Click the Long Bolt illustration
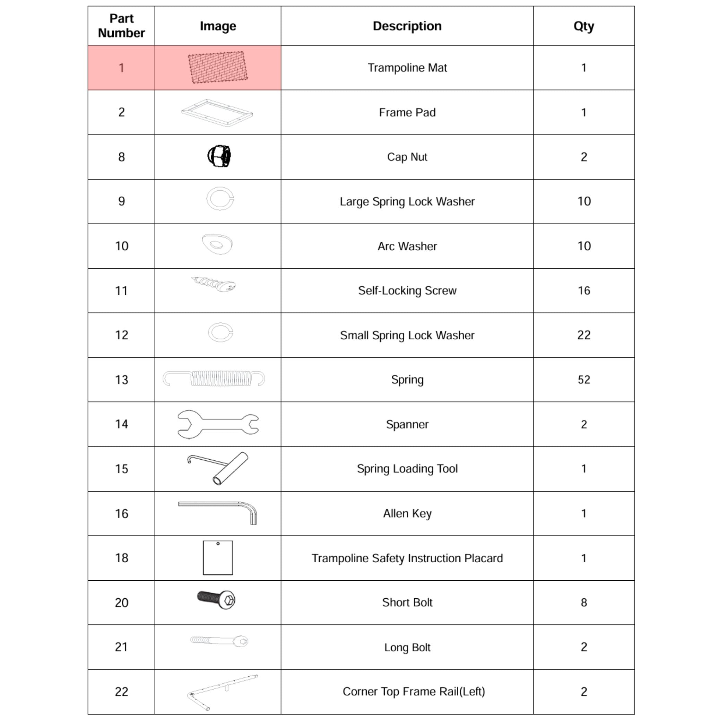 (219, 641)
